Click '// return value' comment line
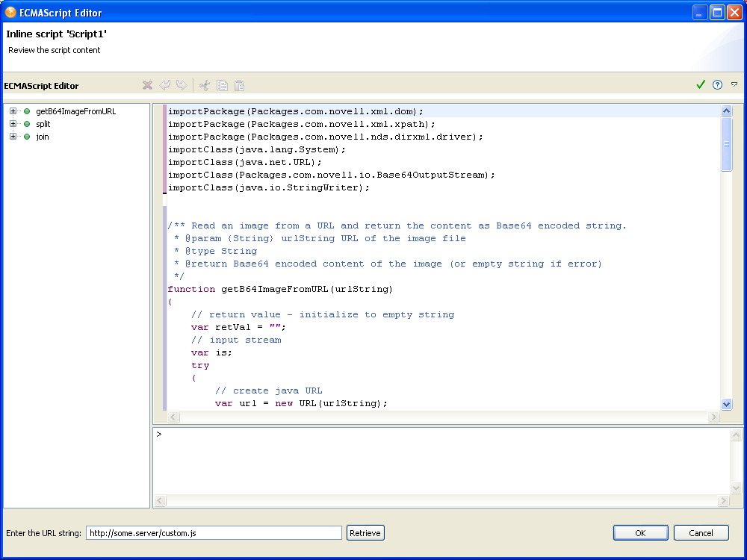Image resolution: width=747 pixels, height=560 pixels. point(323,315)
